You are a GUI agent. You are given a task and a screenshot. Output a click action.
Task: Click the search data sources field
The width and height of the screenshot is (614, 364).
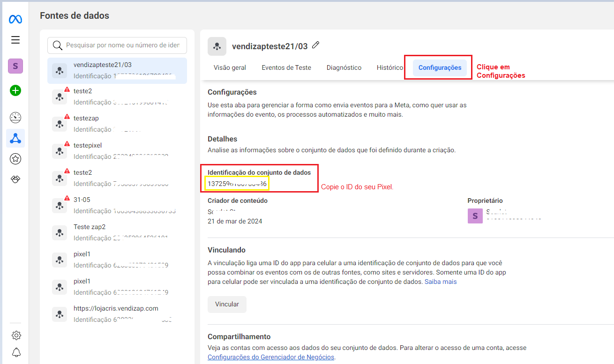(122, 45)
